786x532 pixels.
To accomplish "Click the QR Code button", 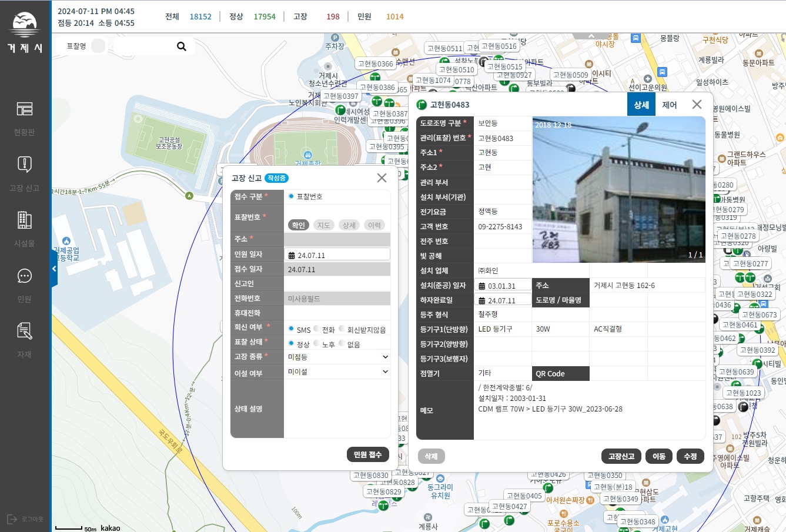I will point(560,374).
